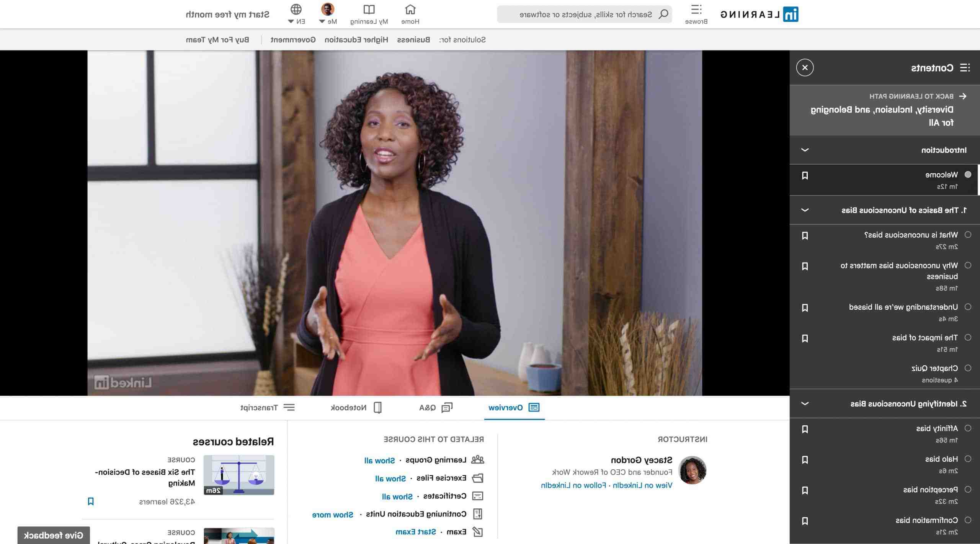The height and width of the screenshot is (544, 980).
Task: Click the video player area
Action: [x=395, y=223]
